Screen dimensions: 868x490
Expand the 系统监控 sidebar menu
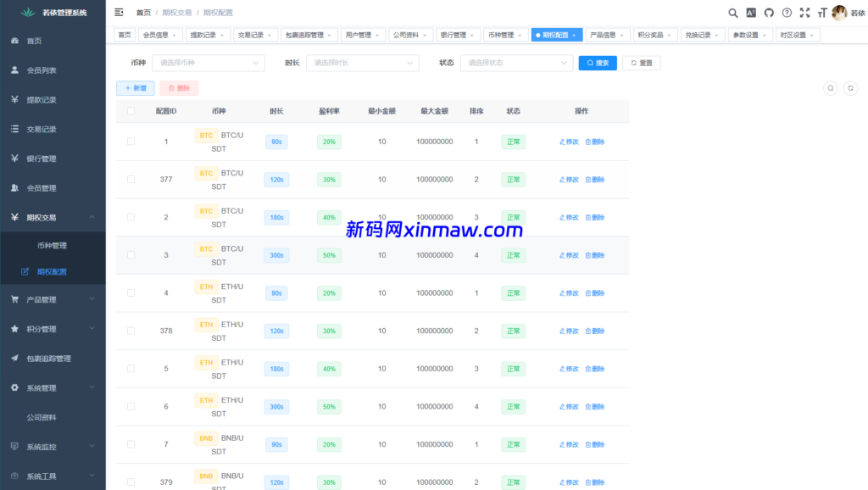53,446
